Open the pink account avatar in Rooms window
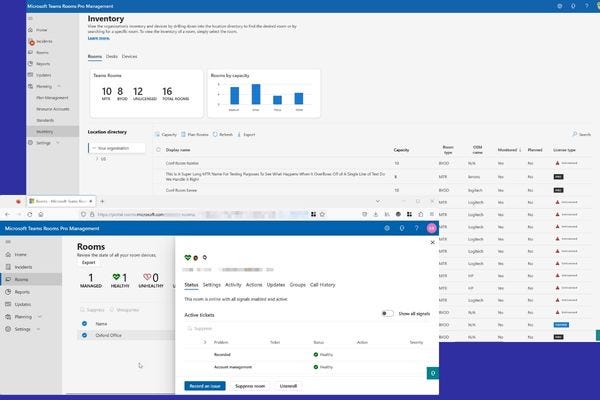600x400 pixels. [432, 228]
